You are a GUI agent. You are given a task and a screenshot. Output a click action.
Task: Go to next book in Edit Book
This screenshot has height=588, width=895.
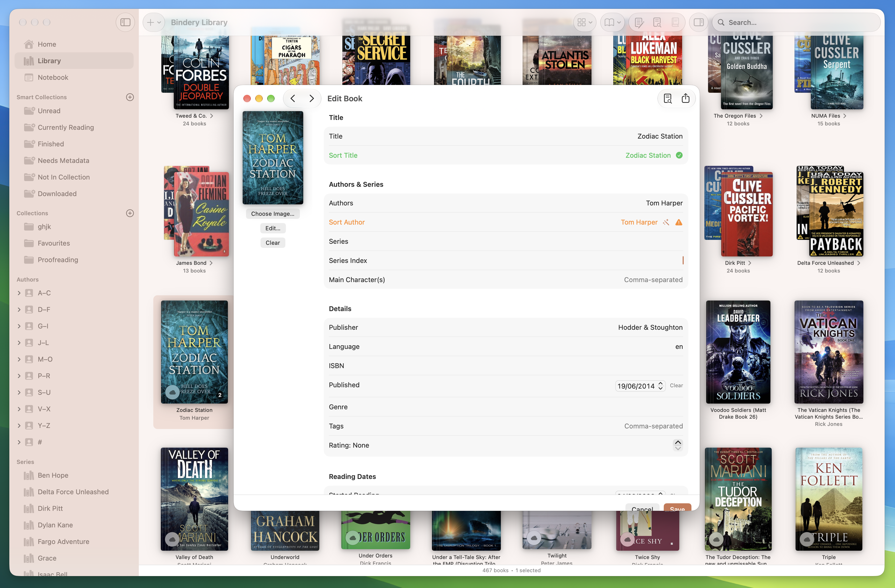[x=311, y=99]
